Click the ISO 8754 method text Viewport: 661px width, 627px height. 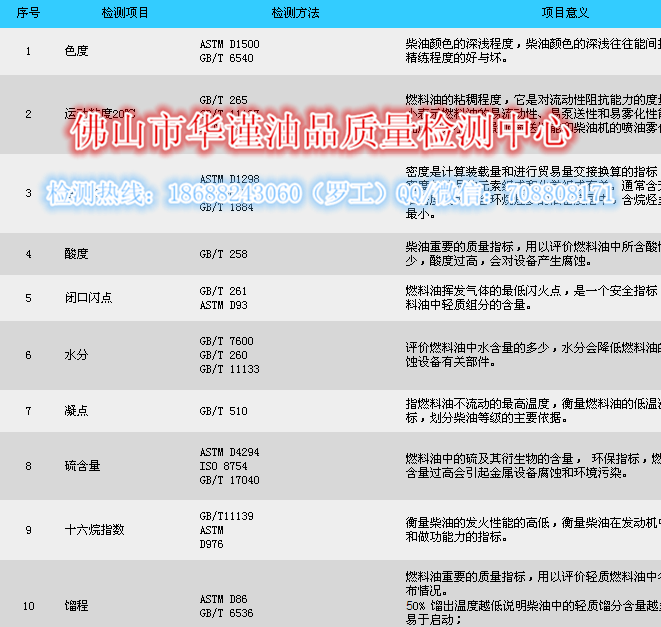pyautogui.click(x=223, y=466)
